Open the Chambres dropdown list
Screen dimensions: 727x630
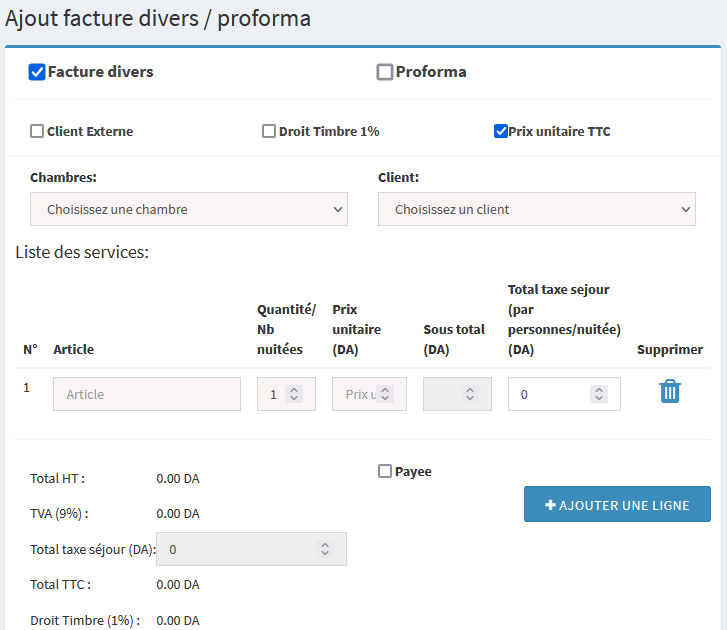point(189,209)
